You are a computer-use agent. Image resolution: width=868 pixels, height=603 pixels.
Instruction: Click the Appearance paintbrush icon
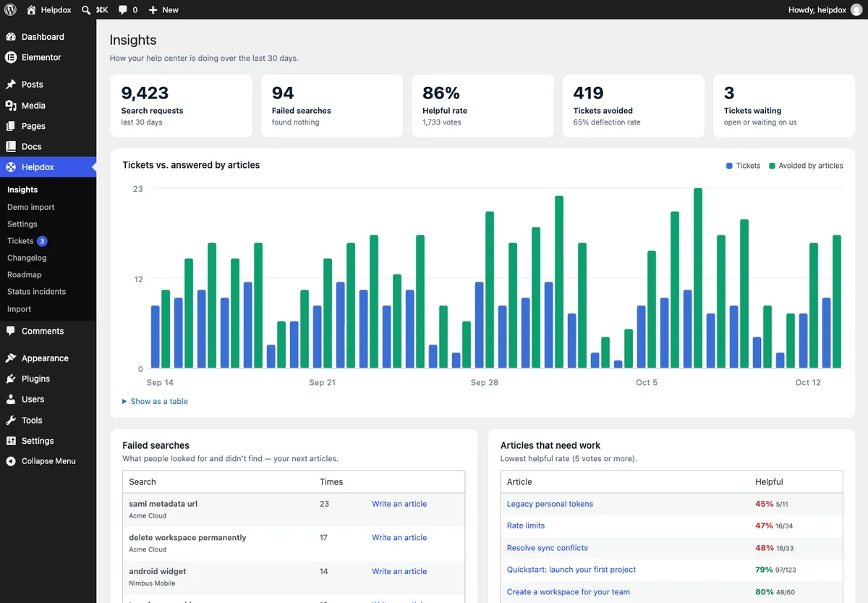pyautogui.click(x=11, y=358)
